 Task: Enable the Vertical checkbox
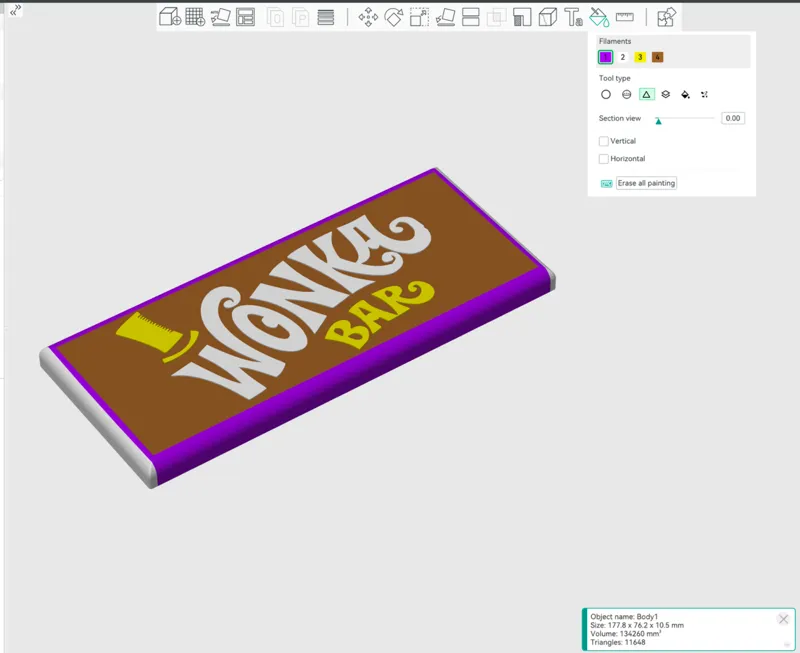click(604, 141)
